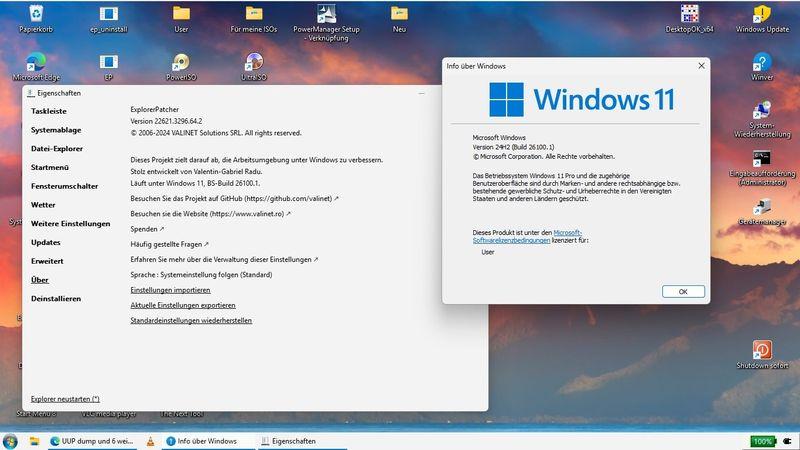Launch the DesktopOK_x64 icon

tap(689, 18)
